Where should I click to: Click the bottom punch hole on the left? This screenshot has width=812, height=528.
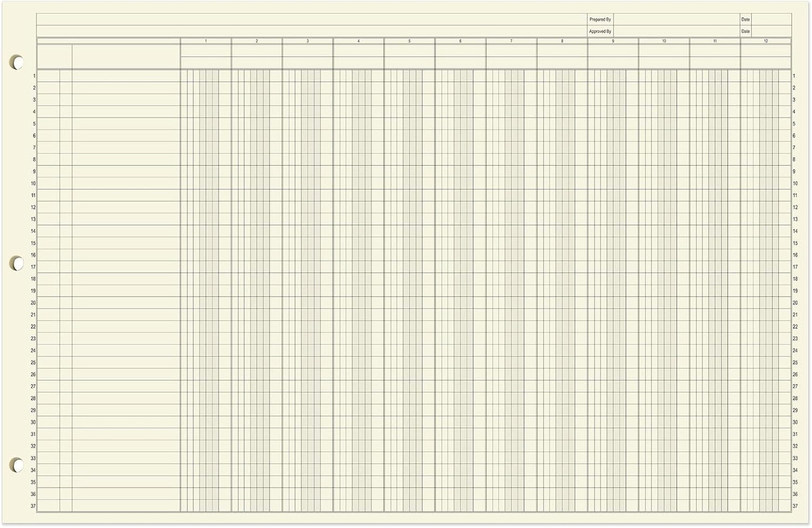pos(16,465)
